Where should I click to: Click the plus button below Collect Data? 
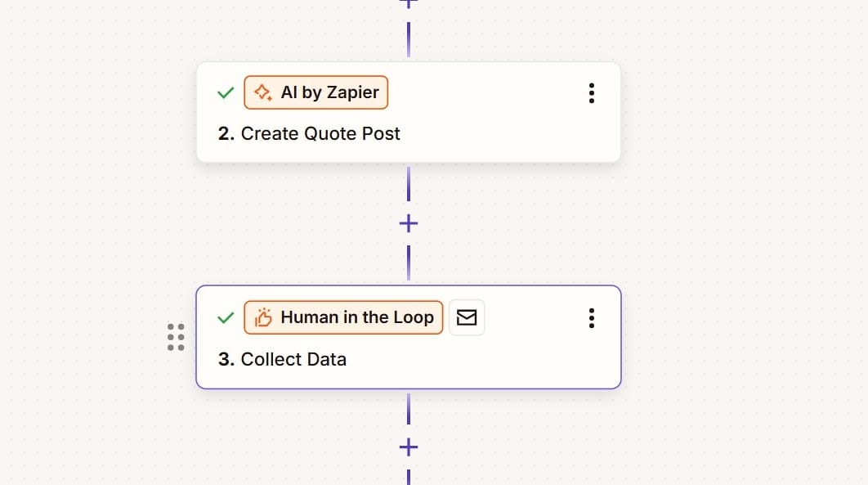pyautogui.click(x=407, y=447)
